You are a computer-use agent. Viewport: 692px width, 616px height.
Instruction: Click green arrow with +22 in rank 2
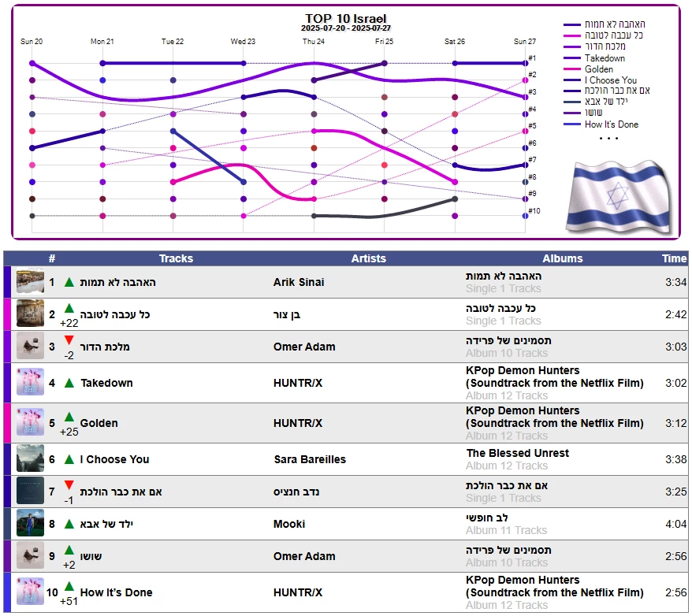[69, 308]
